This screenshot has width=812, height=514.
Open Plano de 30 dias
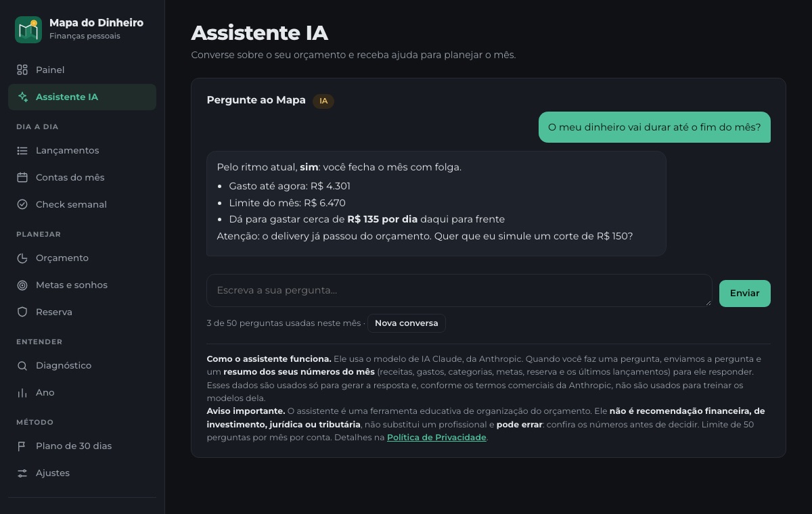(82, 446)
